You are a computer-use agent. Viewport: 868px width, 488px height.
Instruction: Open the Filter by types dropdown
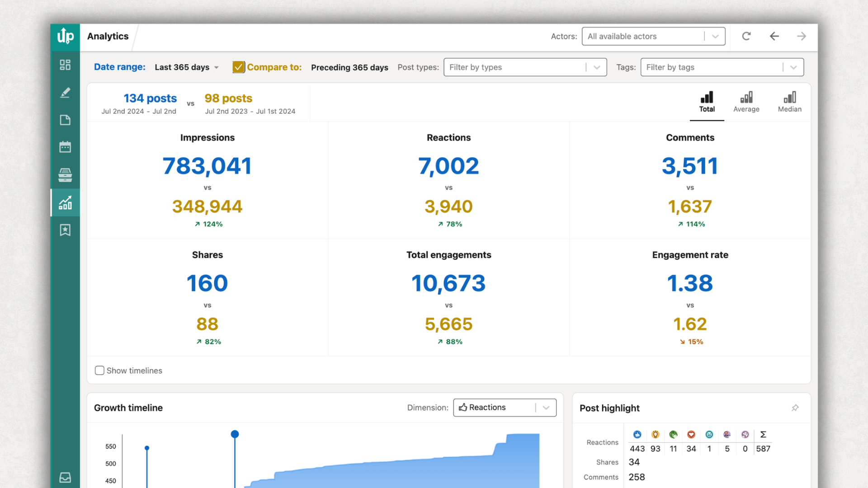click(525, 67)
